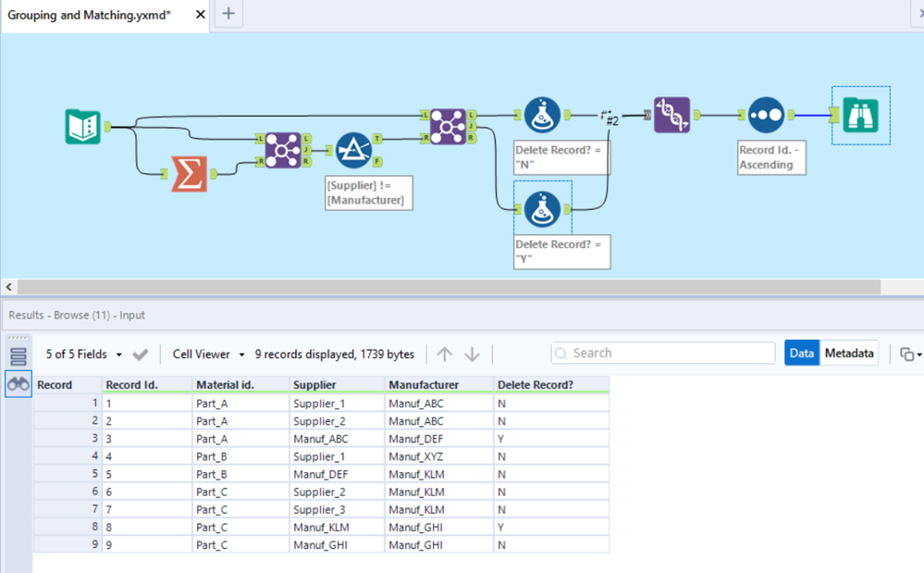Image resolution: width=924 pixels, height=573 pixels.
Task: Switch to the Metadata view
Action: (x=848, y=353)
